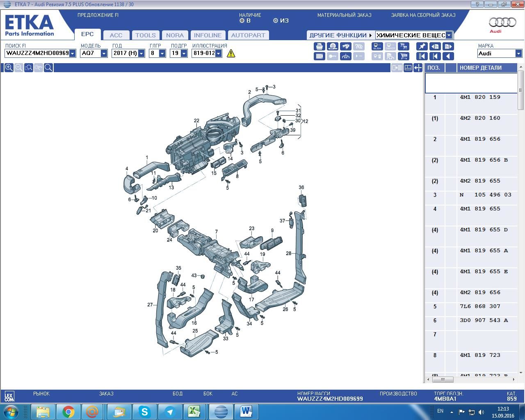The image size is (525, 420).
Task: Expand ДРУГИЕ ФУНКЦИИ menu
Action: [340, 35]
